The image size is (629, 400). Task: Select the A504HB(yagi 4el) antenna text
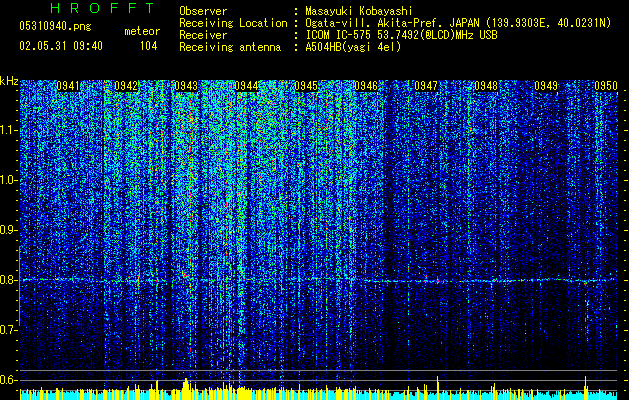click(353, 47)
